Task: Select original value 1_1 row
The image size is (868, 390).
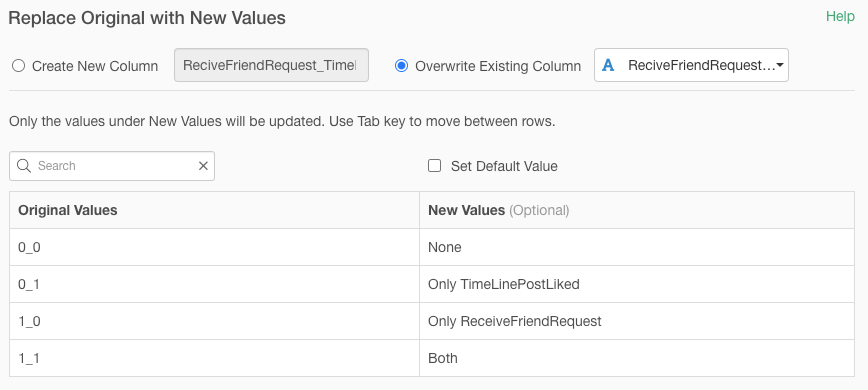Action: [214, 358]
